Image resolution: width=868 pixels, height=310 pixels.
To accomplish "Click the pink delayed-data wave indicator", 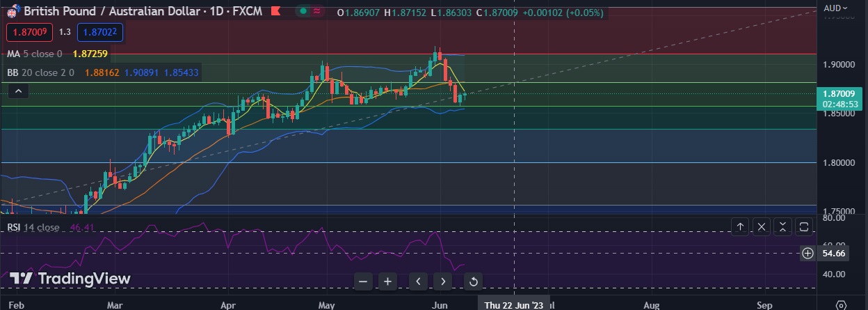I will 317,11.
